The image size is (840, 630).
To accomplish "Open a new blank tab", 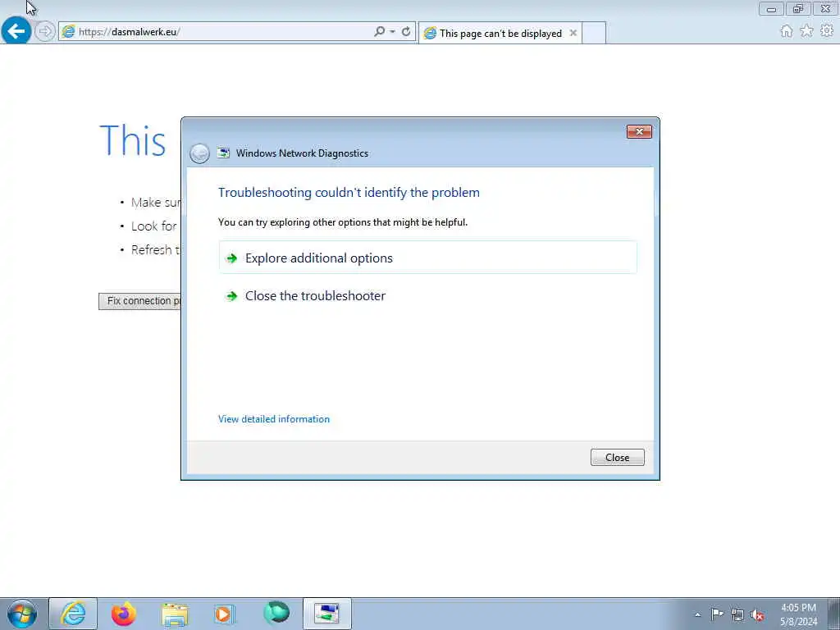I will click(594, 33).
